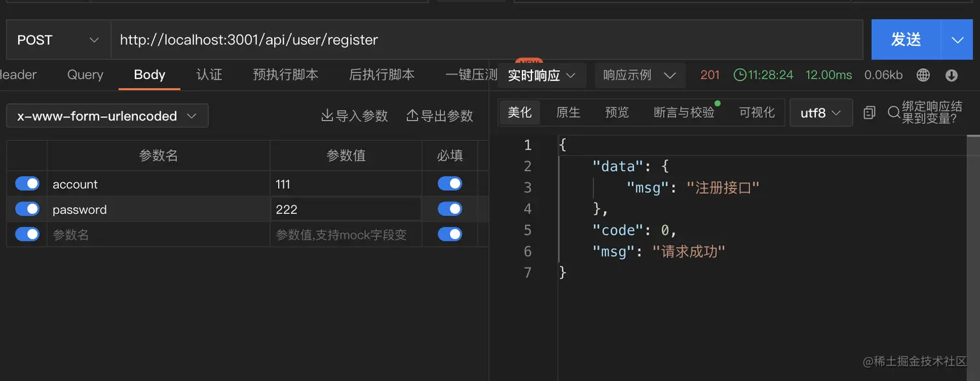980x381 pixels.
Task: Click the request URL input field
Action: 487,40
